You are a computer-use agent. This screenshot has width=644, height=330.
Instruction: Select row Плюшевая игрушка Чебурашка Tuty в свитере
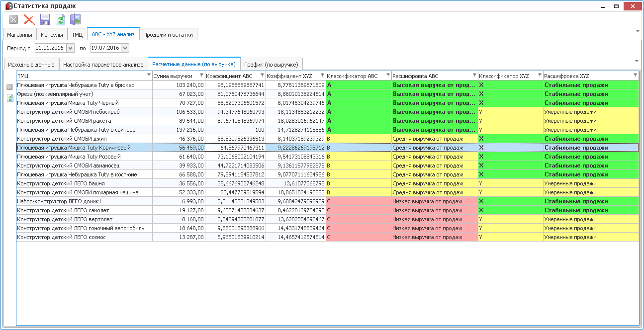[x=327, y=130]
